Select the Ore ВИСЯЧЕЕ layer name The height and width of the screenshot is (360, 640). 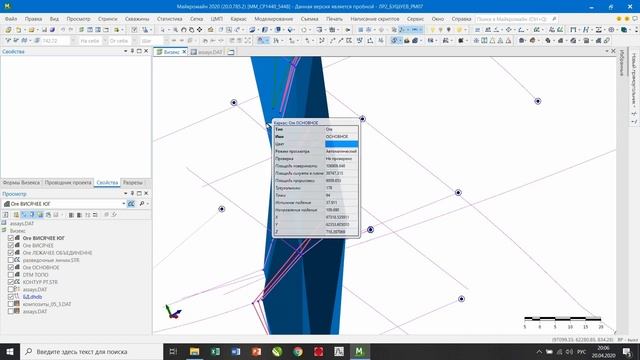pos(38,245)
